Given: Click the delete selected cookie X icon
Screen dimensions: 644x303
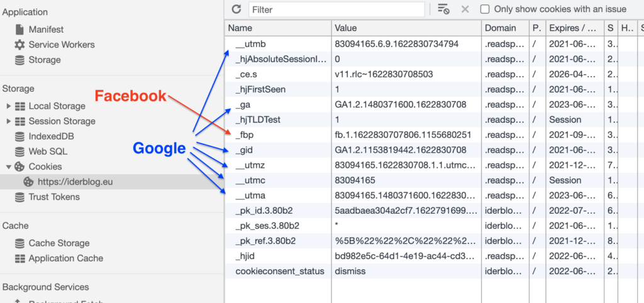Looking at the screenshot, I should pyautogui.click(x=465, y=9).
